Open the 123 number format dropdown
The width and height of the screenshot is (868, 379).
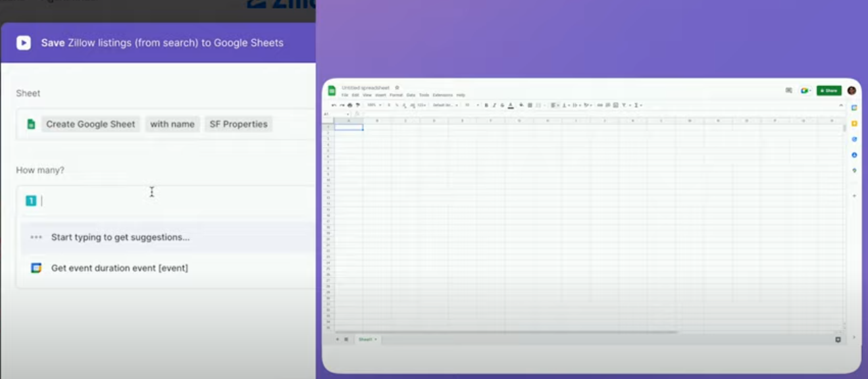(x=422, y=105)
